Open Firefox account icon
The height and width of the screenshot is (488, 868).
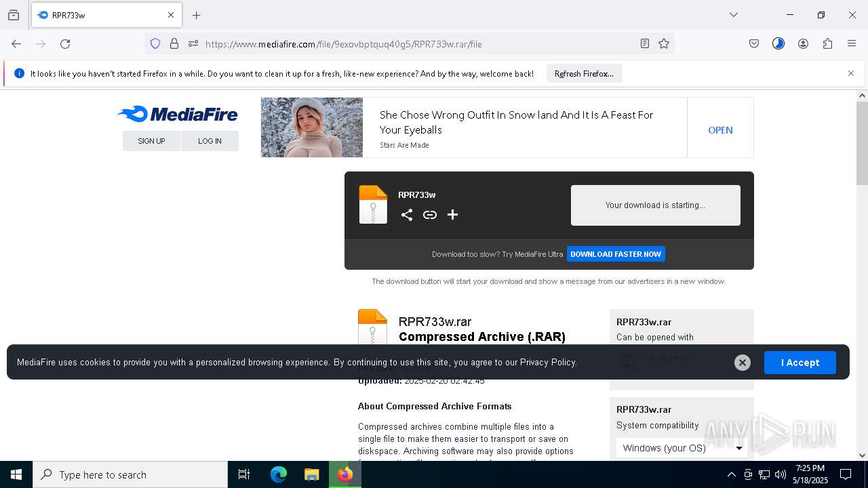803,43
